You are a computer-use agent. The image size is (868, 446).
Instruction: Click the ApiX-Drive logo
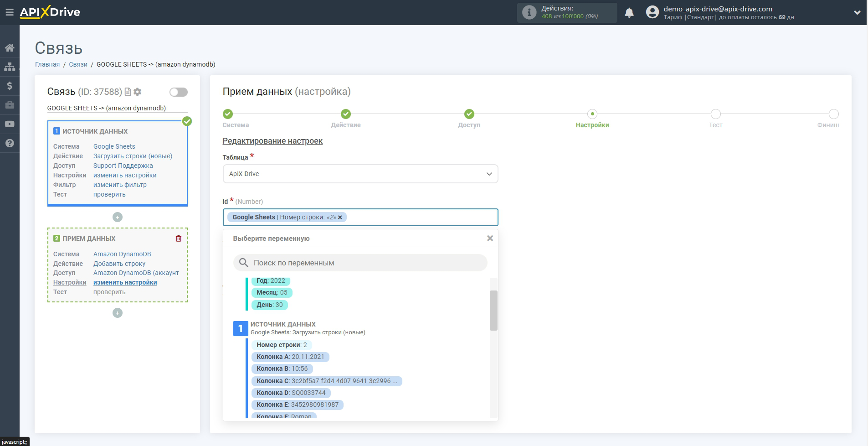(x=50, y=12)
